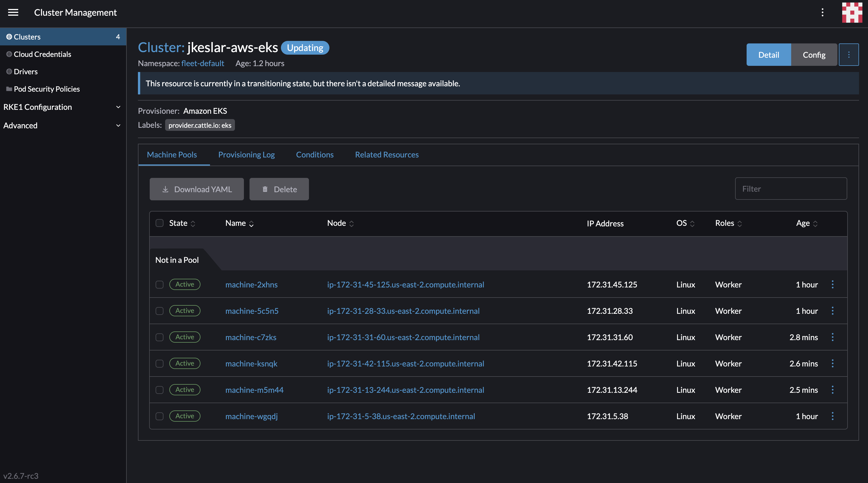Open the three-dot menu in top bar
The height and width of the screenshot is (483, 868).
(x=822, y=12)
